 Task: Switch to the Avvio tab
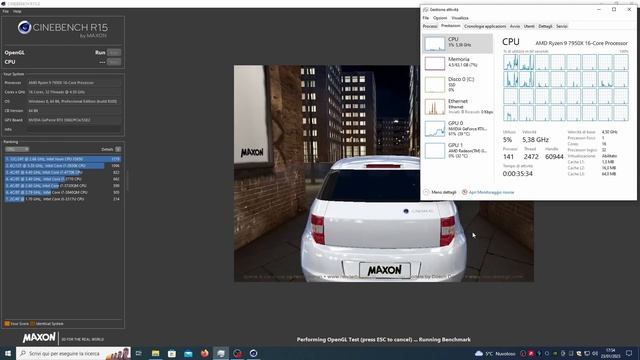(515, 26)
